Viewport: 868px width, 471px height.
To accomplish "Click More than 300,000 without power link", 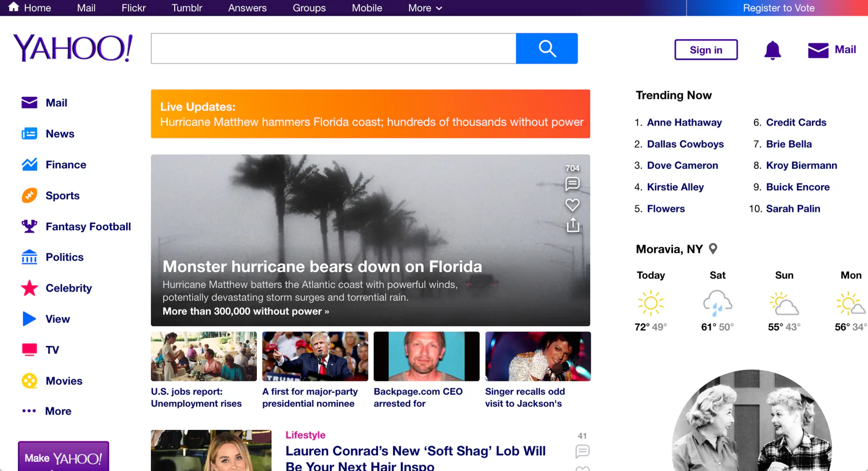I will 246,311.
